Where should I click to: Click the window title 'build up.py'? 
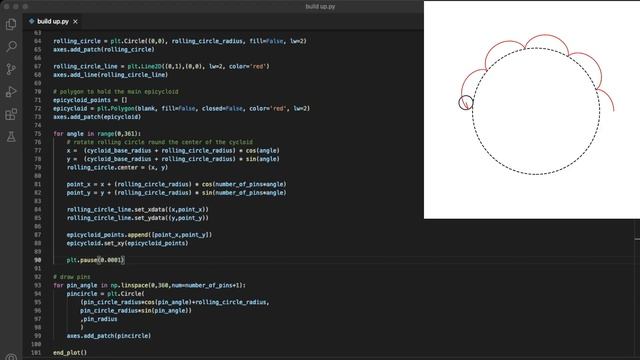(320, 7)
